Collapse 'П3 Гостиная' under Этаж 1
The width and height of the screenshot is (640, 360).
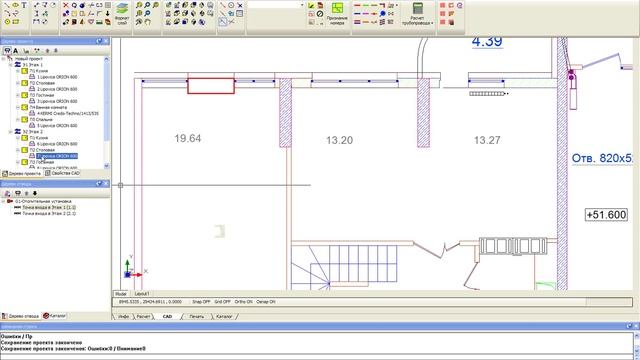(x=18, y=95)
